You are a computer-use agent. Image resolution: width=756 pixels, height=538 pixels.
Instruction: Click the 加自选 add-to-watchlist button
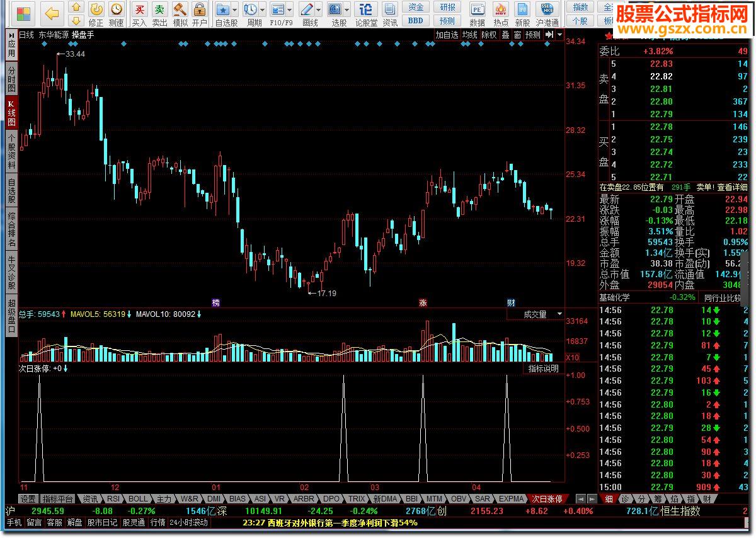(447, 35)
